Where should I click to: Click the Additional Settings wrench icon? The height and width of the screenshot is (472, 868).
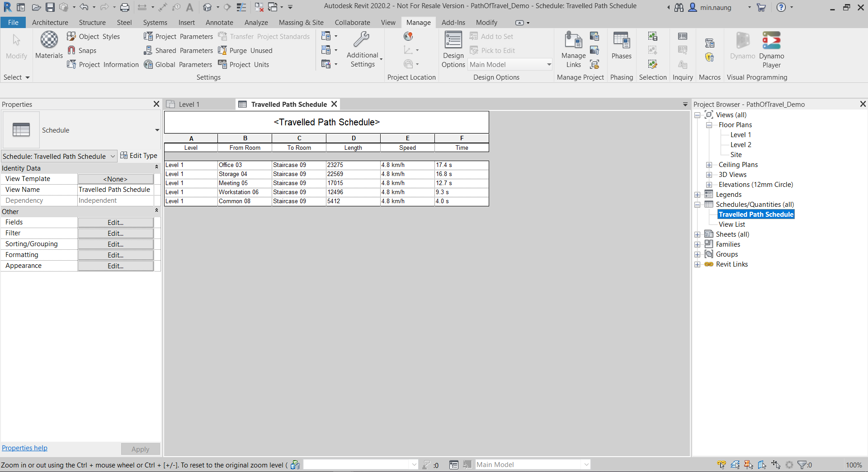pos(362,40)
